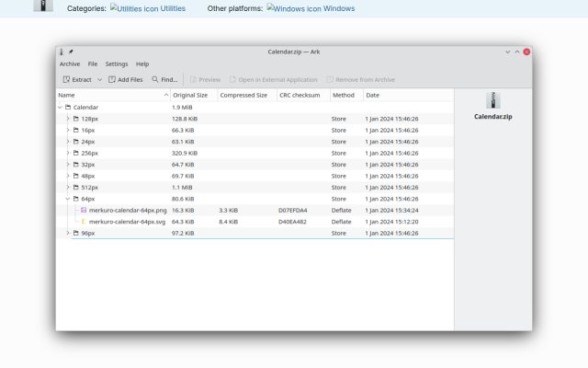Sort by Compressed Size column

[247, 96]
